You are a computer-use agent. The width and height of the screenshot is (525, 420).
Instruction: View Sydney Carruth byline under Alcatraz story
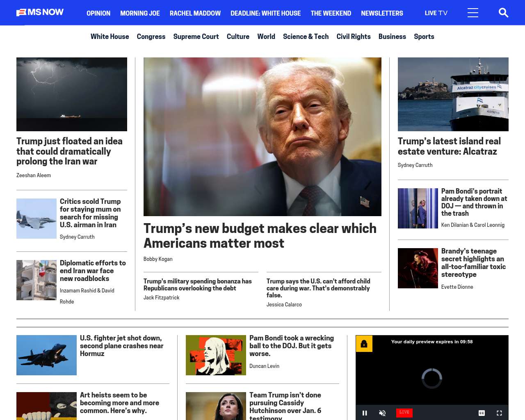click(x=415, y=165)
